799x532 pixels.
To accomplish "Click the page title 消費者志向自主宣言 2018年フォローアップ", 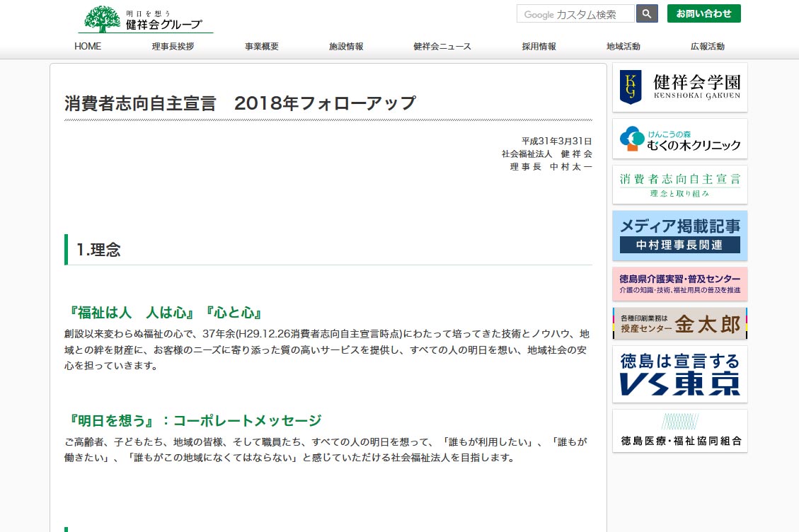I will coord(240,103).
